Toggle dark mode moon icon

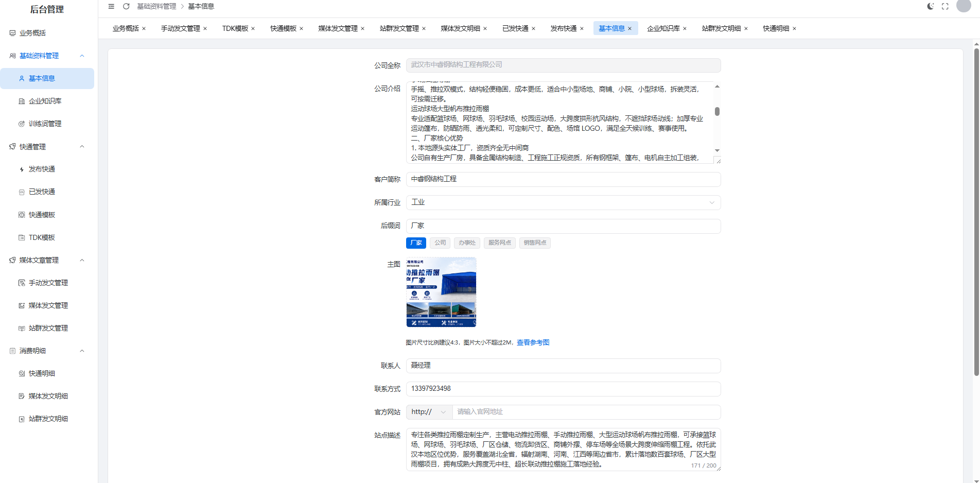pos(930,6)
